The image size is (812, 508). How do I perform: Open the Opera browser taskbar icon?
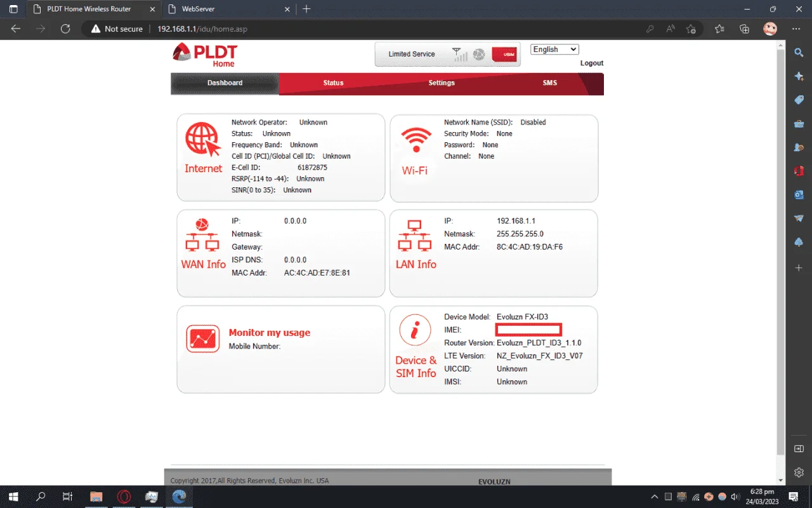(x=124, y=496)
